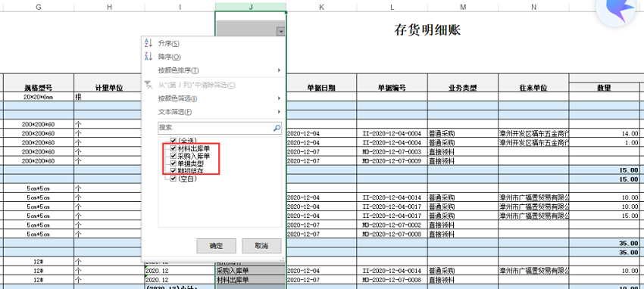This screenshot has height=289, width=644.
Task: Select column H header
Action: pos(109,7)
